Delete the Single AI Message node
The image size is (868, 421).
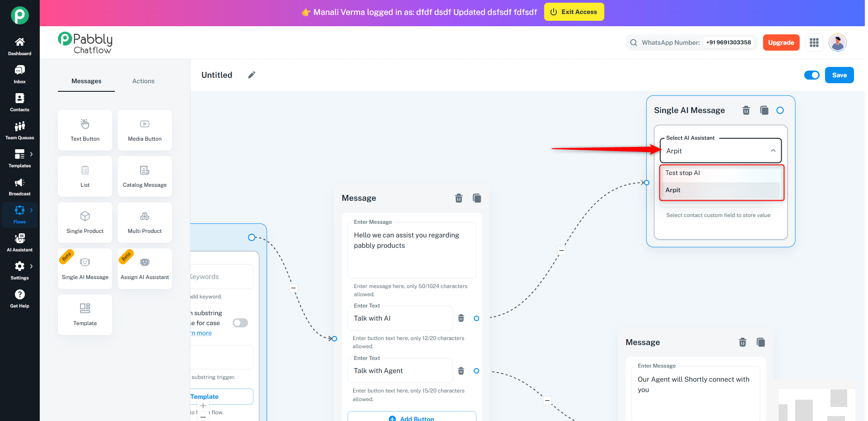click(x=746, y=110)
